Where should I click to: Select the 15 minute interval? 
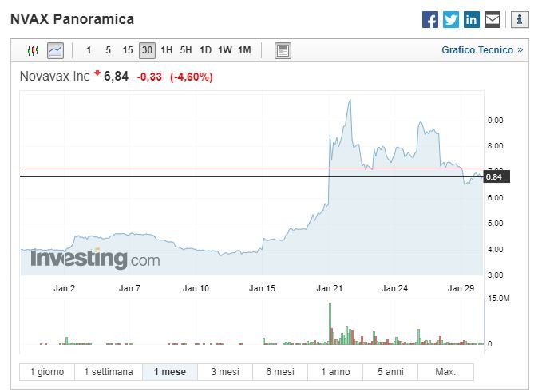(128, 50)
